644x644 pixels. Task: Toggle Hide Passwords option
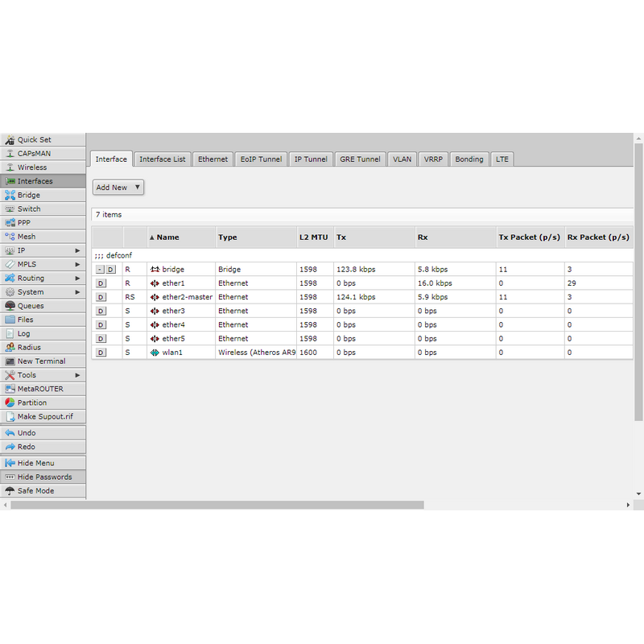click(44, 477)
